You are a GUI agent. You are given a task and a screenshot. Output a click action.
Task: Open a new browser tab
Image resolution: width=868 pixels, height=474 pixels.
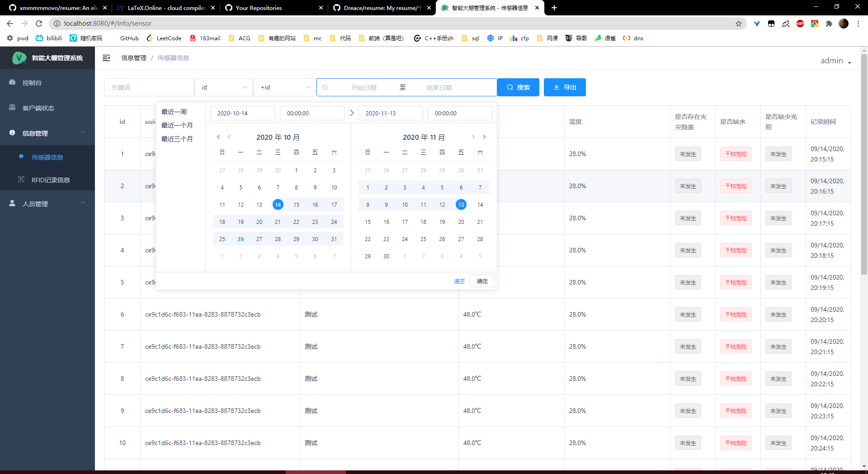point(554,8)
